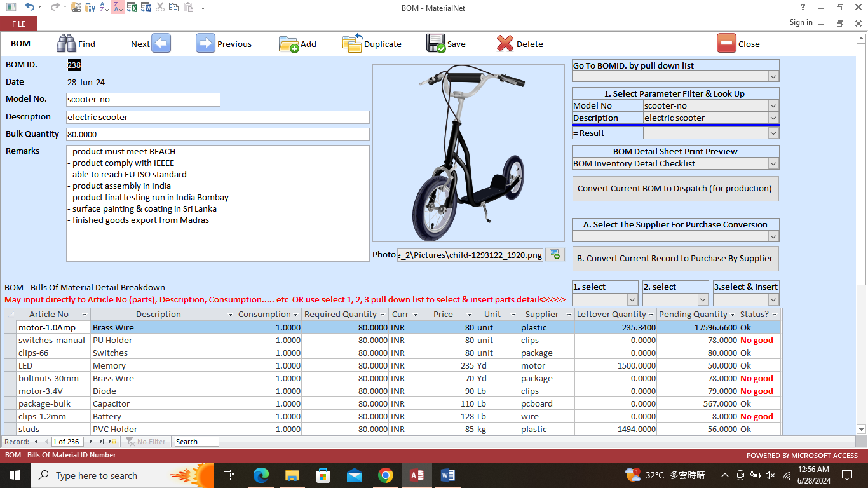
Task: Click the Photo file path field
Action: [470, 255]
